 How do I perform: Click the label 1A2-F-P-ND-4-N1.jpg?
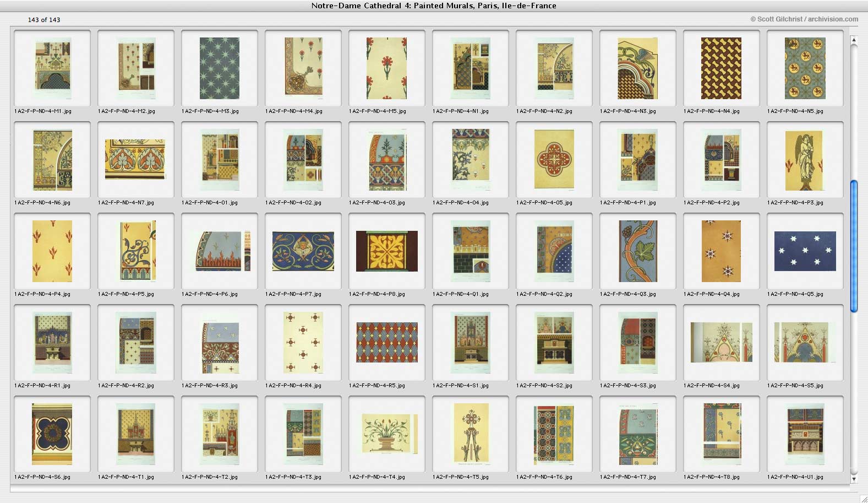click(x=461, y=111)
